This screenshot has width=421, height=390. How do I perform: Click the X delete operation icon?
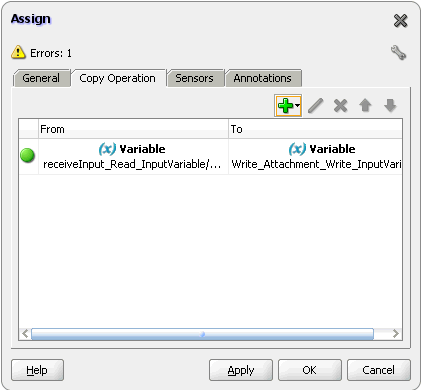point(340,106)
